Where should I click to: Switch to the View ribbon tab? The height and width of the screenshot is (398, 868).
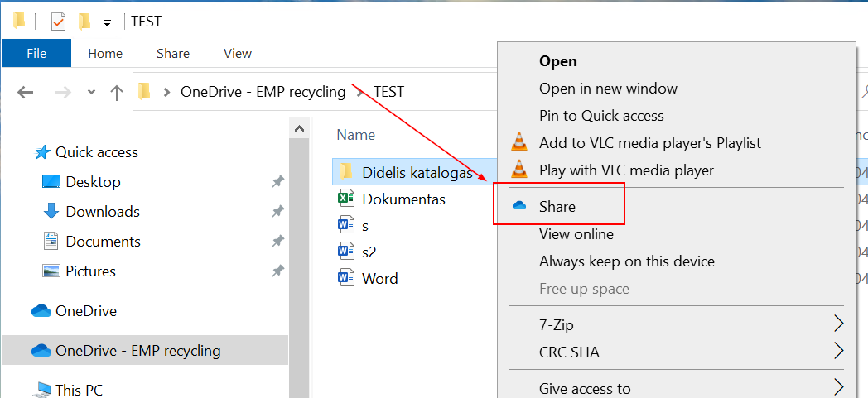pos(238,53)
